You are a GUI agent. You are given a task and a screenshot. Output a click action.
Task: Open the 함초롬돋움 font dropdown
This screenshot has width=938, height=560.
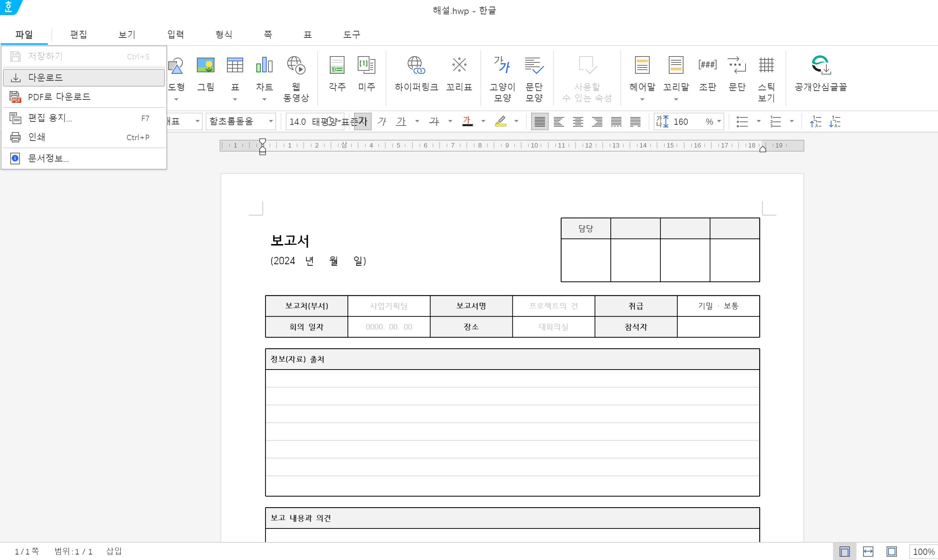click(271, 121)
